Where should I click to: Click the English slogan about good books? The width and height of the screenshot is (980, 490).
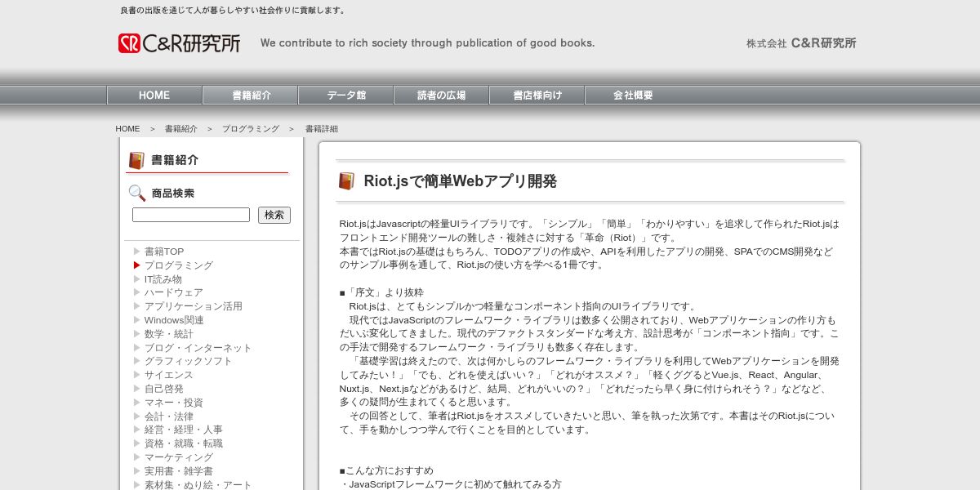click(428, 43)
